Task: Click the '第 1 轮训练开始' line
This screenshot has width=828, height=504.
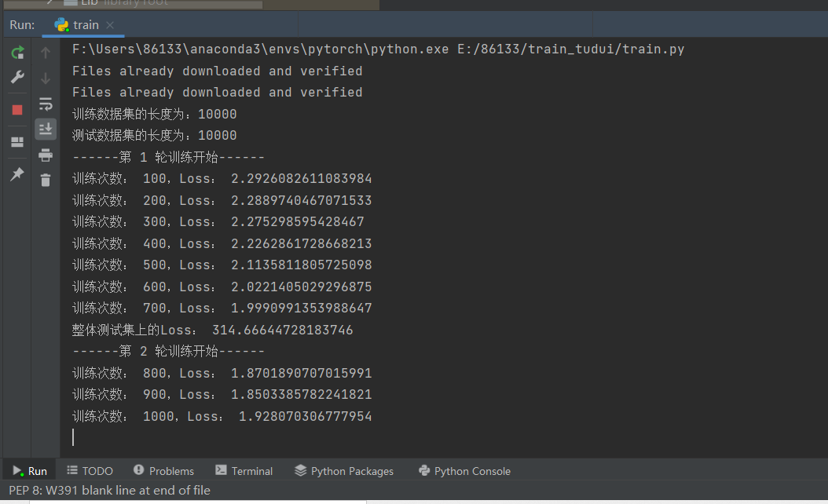Action: click(168, 157)
